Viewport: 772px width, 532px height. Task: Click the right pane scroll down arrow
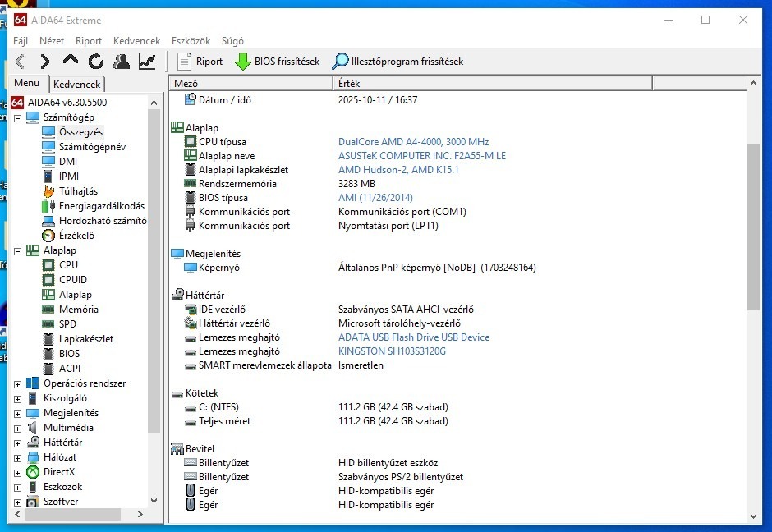753,516
